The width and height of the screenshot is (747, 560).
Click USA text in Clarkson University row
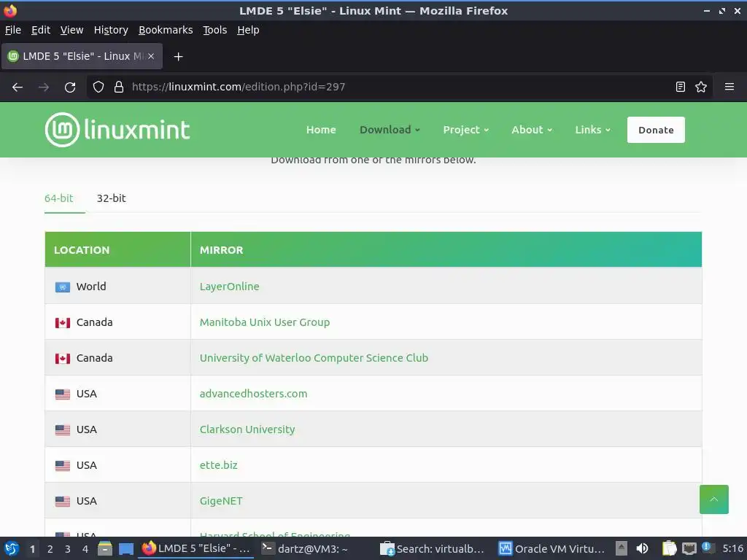coord(86,429)
